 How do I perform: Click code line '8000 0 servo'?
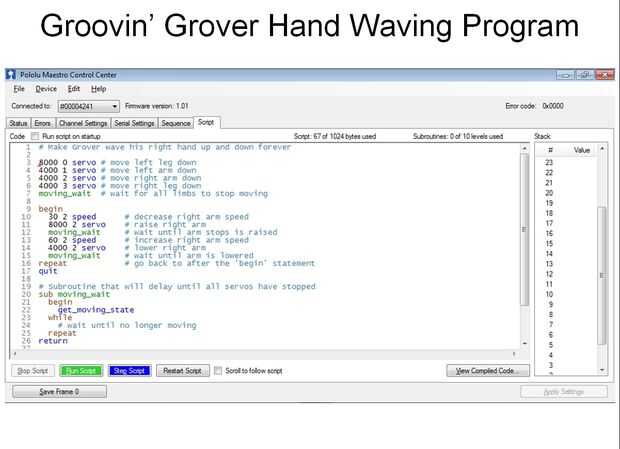click(x=67, y=162)
